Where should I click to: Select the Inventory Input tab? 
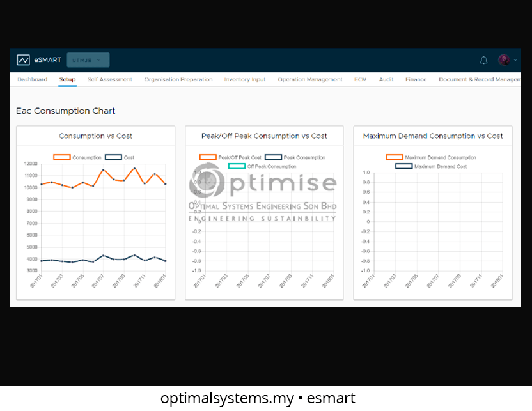(245, 80)
